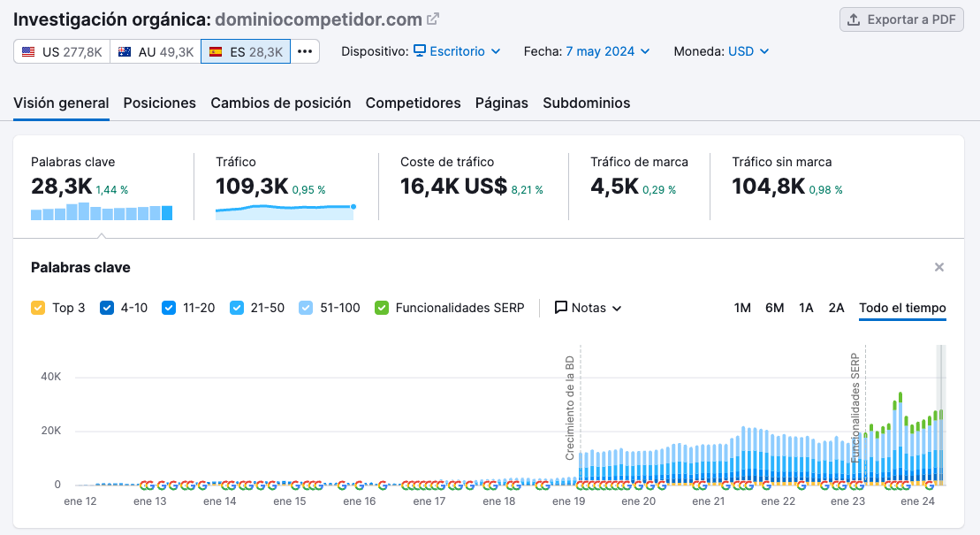Click Exportar a PDF button
The height and width of the screenshot is (535, 980).
tap(901, 19)
